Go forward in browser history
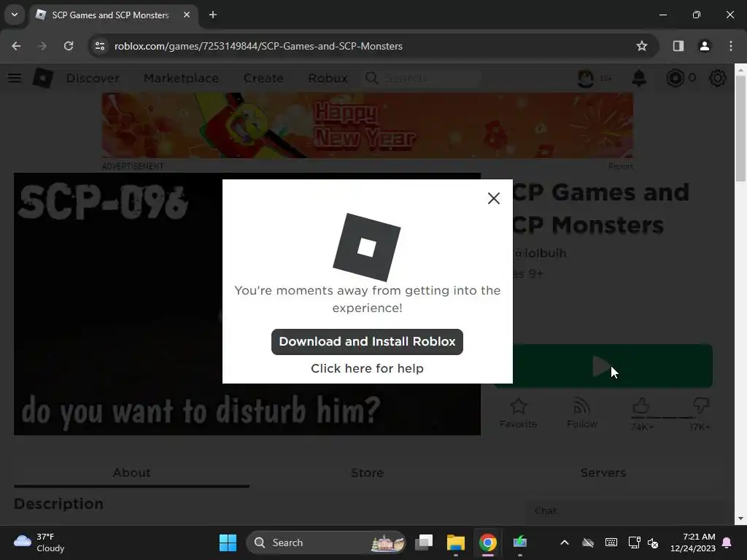 pyautogui.click(x=42, y=46)
